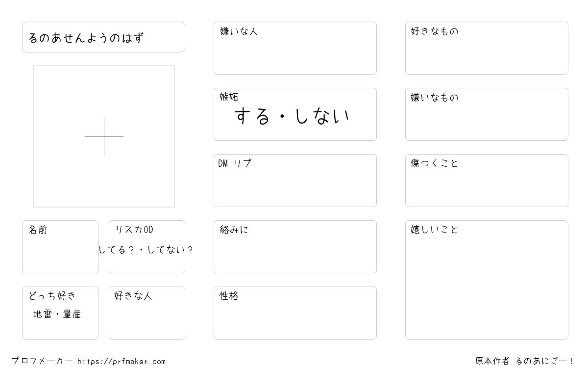This screenshot has height=368, width=588.
Task: Click the 好きな人 box
Action: click(x=147, y=313)
